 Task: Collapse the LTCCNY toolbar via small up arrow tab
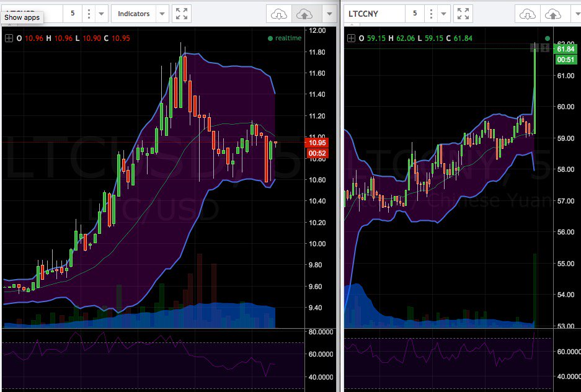(x=352, y=25)
